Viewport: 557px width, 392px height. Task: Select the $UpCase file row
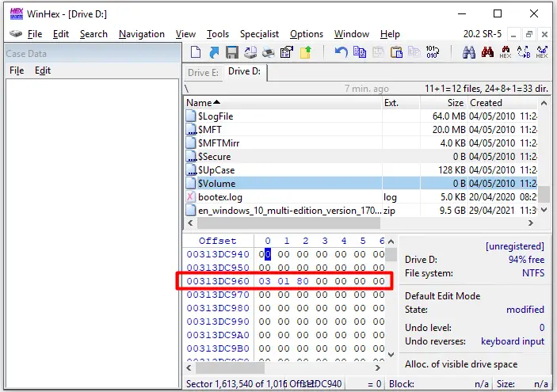pyautogui.click(x=361, y=169)
